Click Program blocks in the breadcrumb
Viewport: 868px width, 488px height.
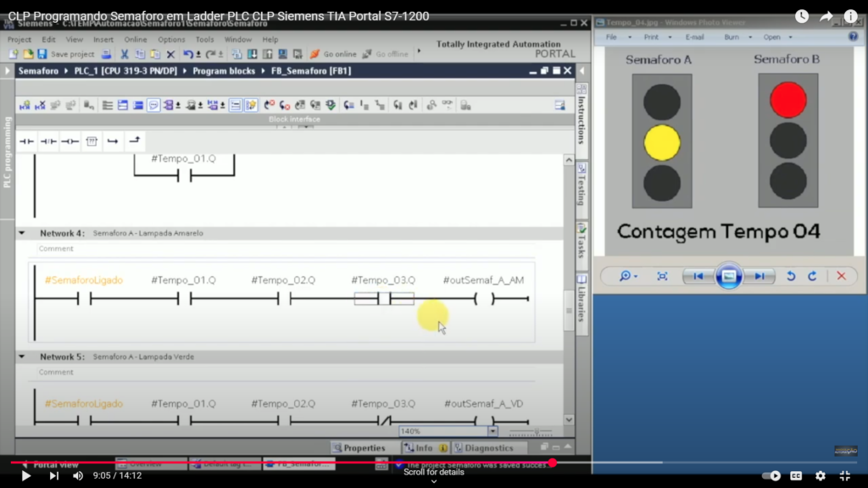pos(224,71)
